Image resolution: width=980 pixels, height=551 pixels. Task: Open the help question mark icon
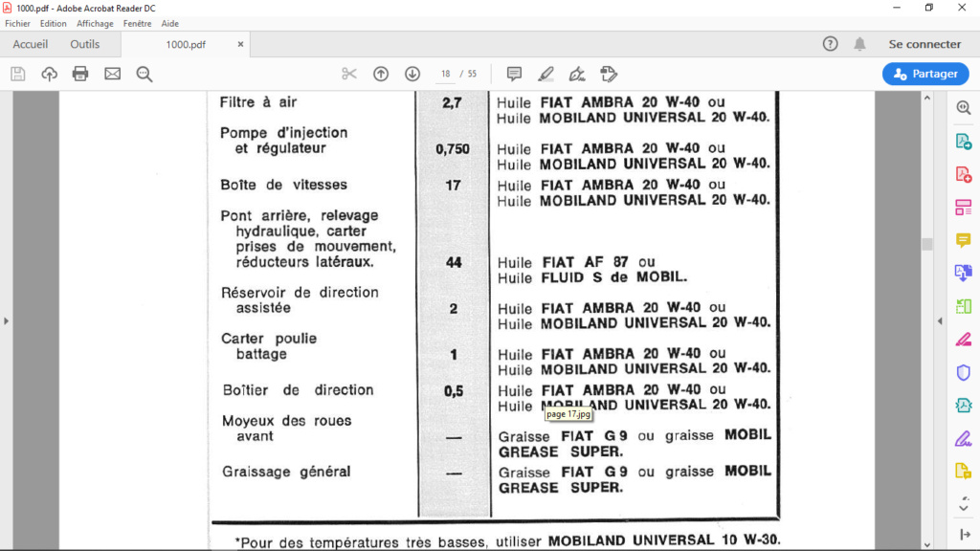point(830,44)
